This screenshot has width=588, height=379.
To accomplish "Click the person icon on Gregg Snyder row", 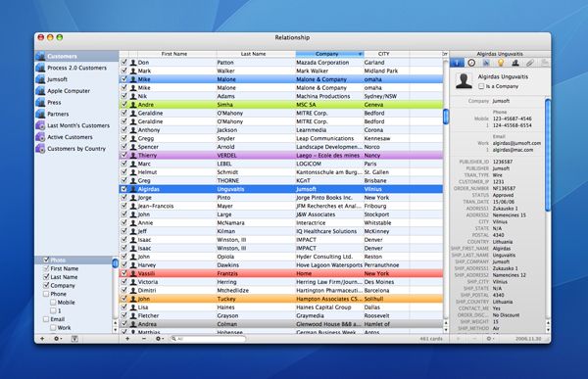I will click(x=133, y=138).
